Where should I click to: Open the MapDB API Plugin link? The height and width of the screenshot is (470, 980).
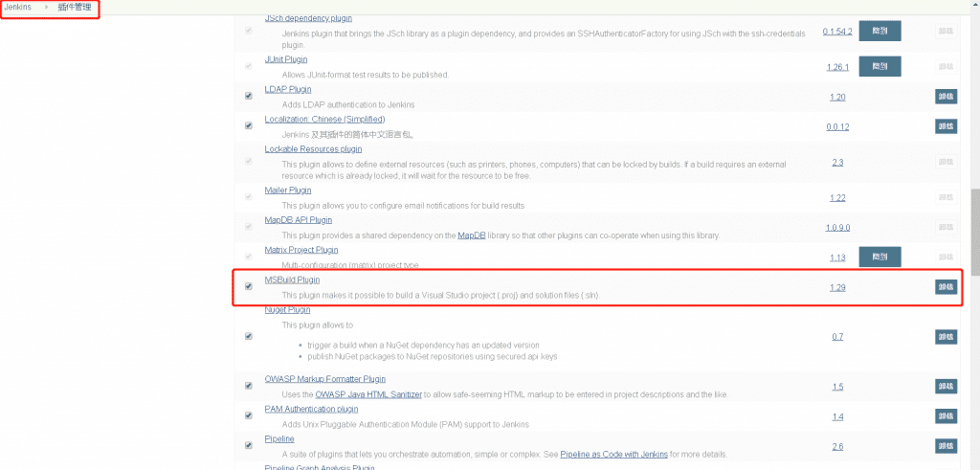point(299,220)
